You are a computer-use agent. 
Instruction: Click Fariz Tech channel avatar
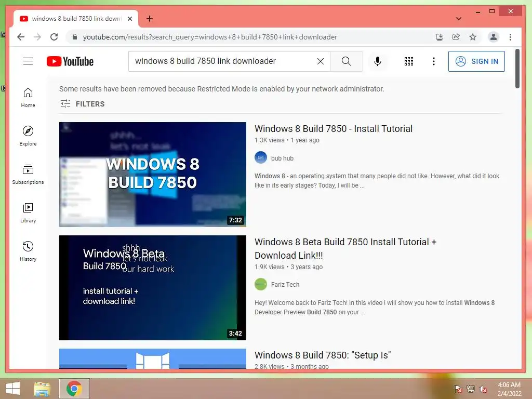pyautogui.click(x=261, y=284)
